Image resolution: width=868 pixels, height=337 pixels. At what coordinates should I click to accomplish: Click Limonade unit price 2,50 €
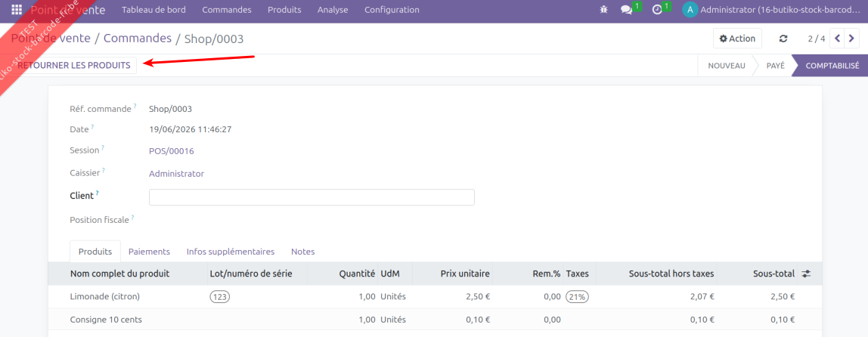479,297
